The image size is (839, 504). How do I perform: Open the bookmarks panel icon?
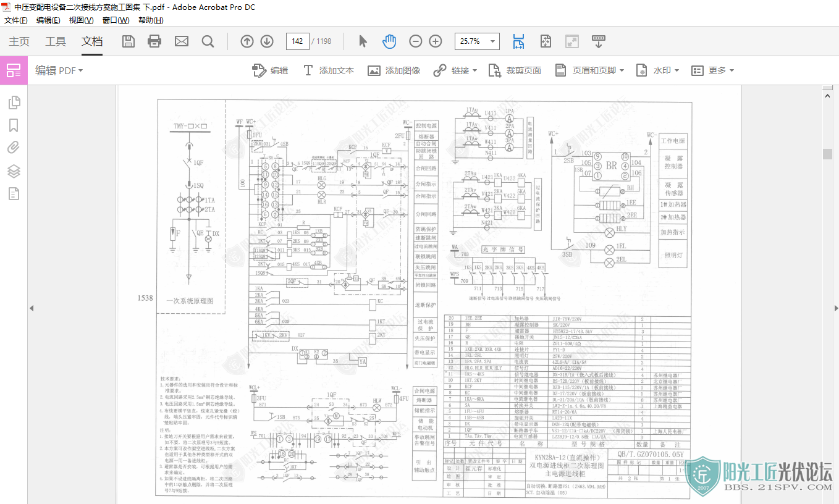(x=14, y=125)
